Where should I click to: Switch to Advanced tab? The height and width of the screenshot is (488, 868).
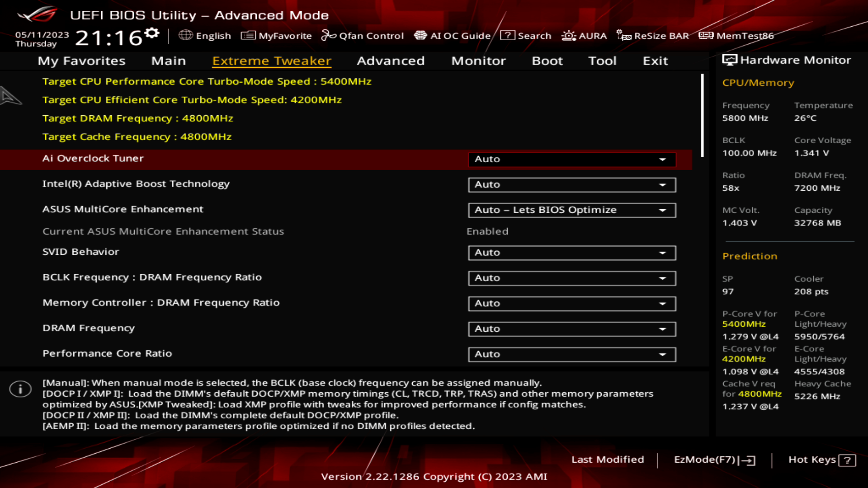[391, 61]
